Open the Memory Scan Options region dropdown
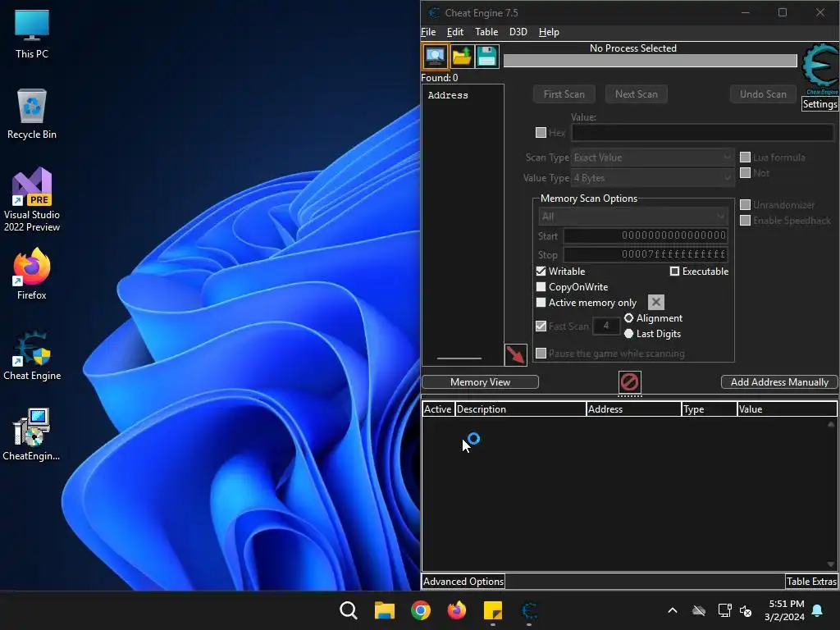 pos(632,217)
